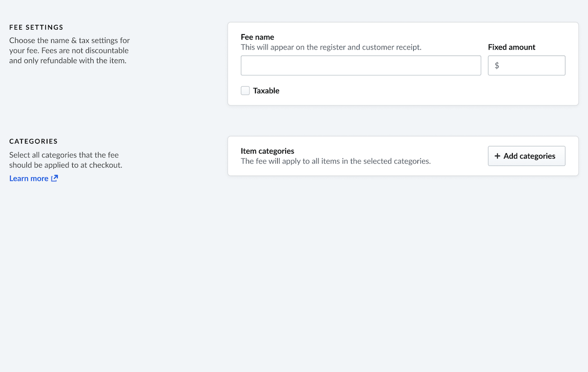
Task: Select the Item categories heading
Action: (x=268, y=151)
